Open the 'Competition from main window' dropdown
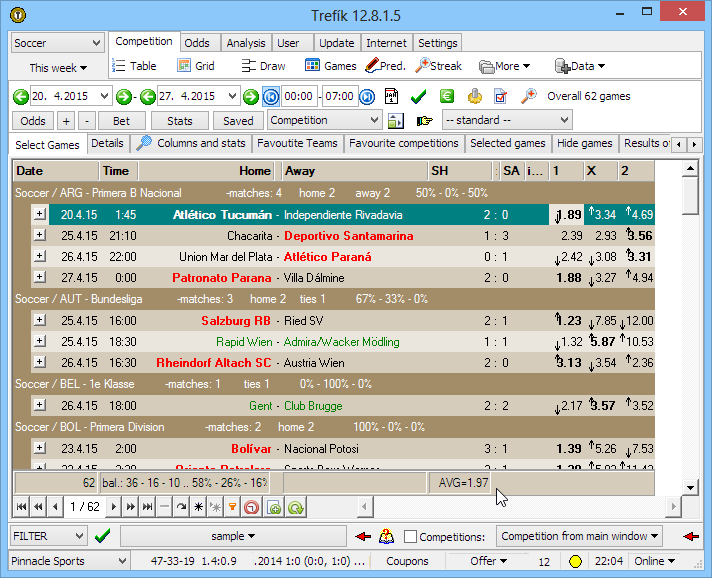 coord(579,536)
